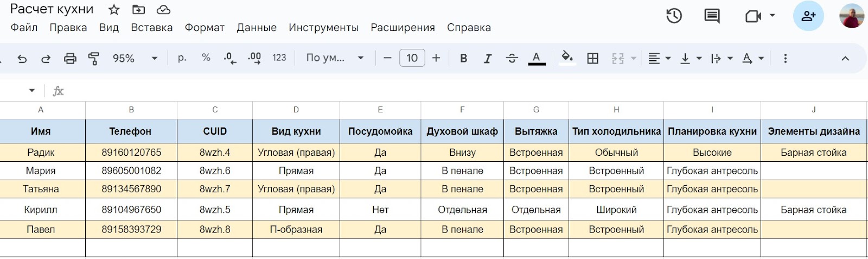Click the font size input field

[x=412, y=58]
